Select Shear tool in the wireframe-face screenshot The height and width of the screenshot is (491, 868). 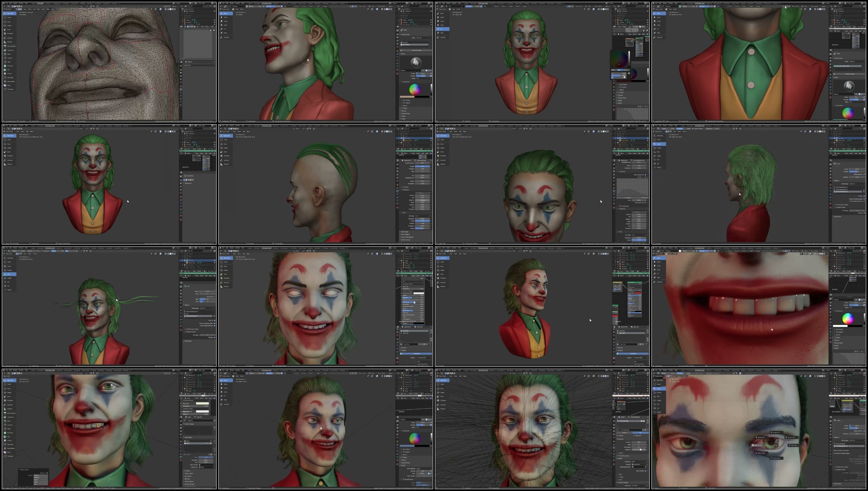(9, 85)
